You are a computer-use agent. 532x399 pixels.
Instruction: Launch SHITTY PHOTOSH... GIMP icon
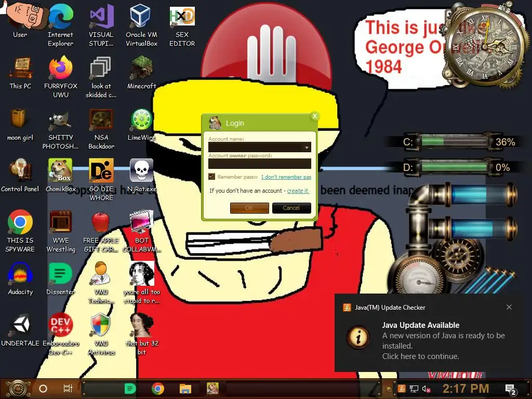coord(60,128)
